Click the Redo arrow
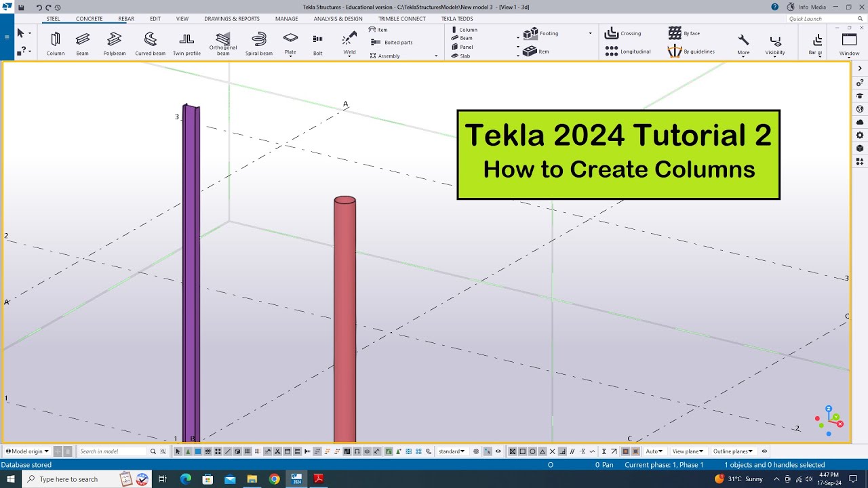This screenshot has height=488, width=868. pyautogui.click(x=48, y=7)
